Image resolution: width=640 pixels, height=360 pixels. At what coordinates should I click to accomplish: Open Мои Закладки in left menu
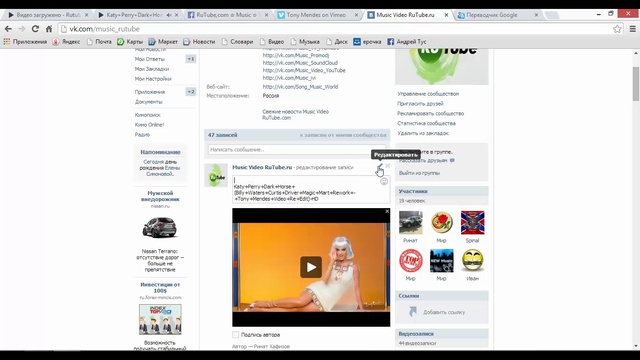tap(152, 69)
